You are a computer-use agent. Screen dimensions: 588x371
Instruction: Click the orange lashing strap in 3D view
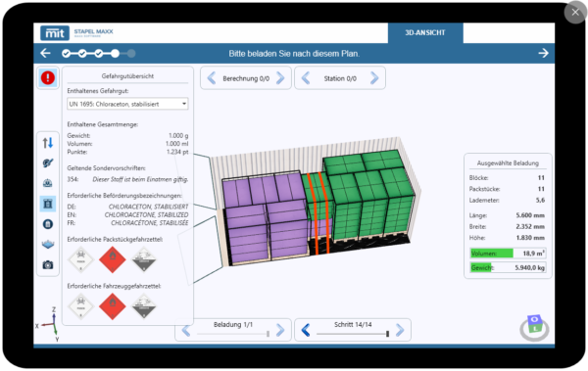pos(318,213)
